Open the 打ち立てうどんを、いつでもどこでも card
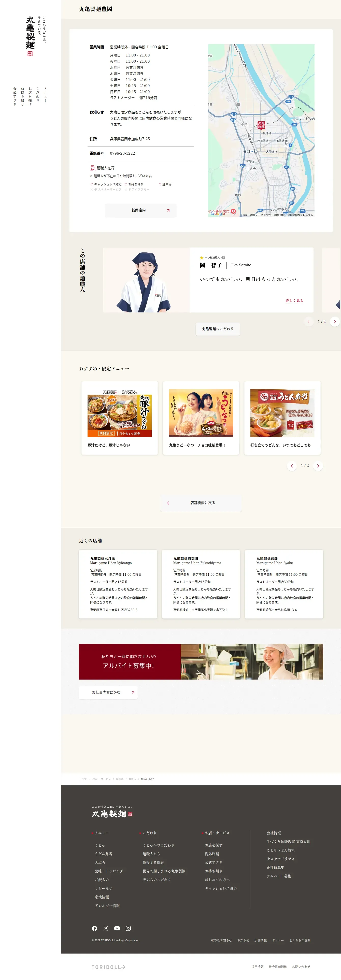 282,418
